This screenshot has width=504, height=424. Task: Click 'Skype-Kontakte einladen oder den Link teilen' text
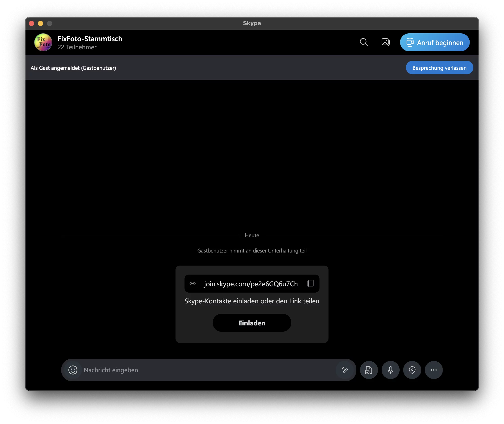pos(252,301)
